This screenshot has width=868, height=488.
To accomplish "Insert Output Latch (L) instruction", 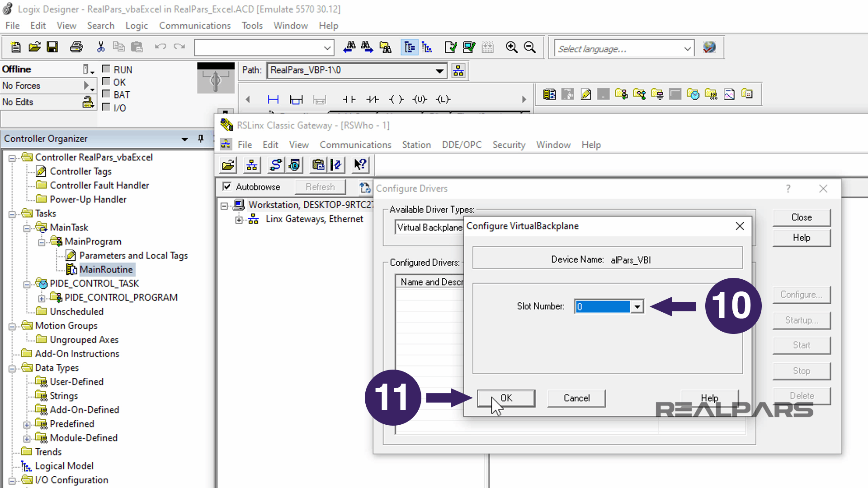I will click(x=443, y=99).
